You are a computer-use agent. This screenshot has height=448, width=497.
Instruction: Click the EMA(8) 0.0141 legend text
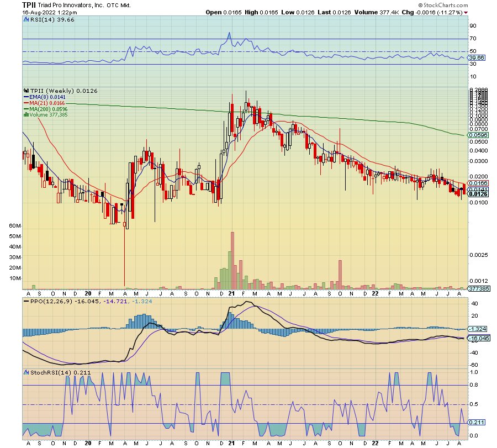(47, 97)
